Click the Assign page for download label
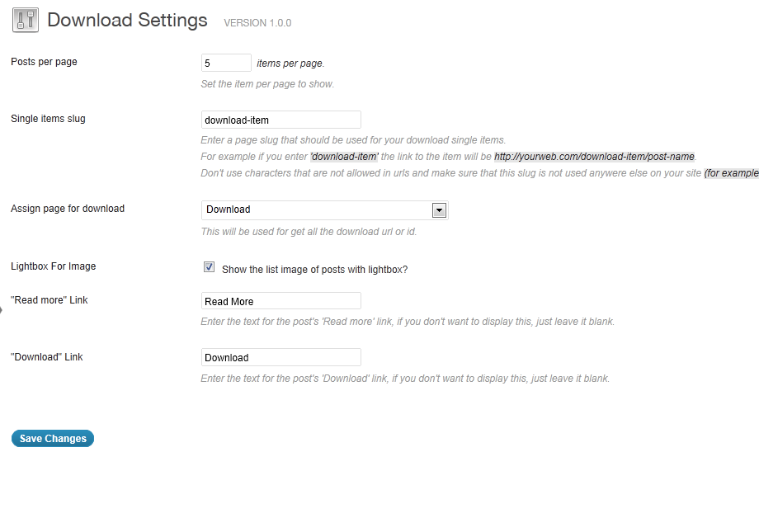This screenshot has height=532, width=759. (68, 209)
